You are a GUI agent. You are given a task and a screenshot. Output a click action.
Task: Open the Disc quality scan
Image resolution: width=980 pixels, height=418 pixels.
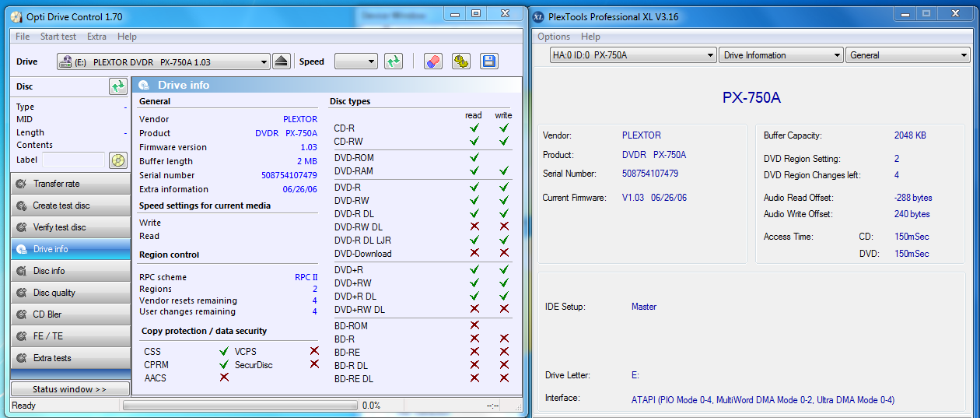click(71, 293)
